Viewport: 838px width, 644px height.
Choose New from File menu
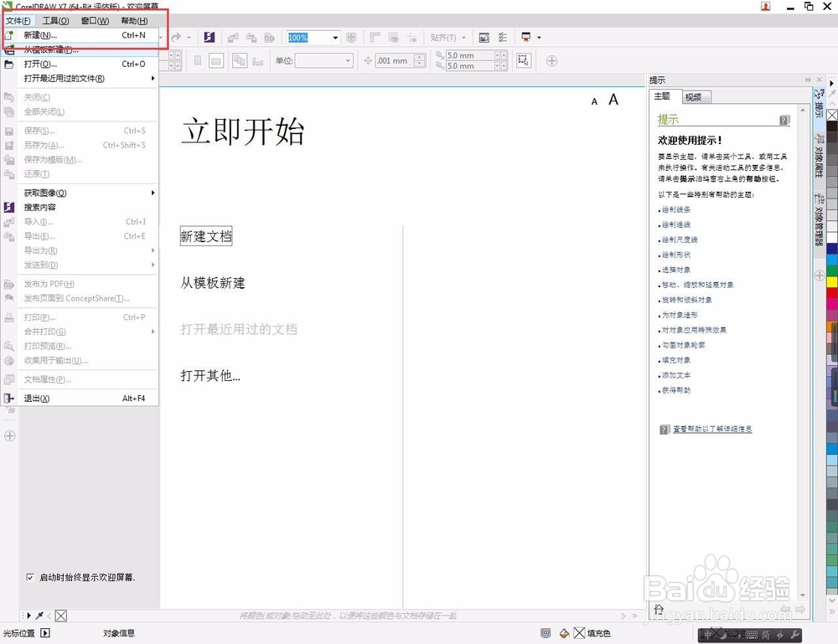80,35
